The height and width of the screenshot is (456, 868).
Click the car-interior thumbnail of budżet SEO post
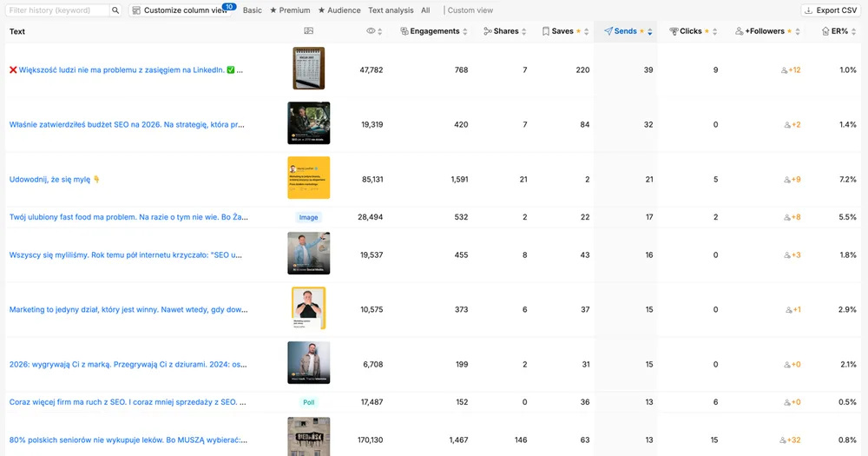[309, 123]
